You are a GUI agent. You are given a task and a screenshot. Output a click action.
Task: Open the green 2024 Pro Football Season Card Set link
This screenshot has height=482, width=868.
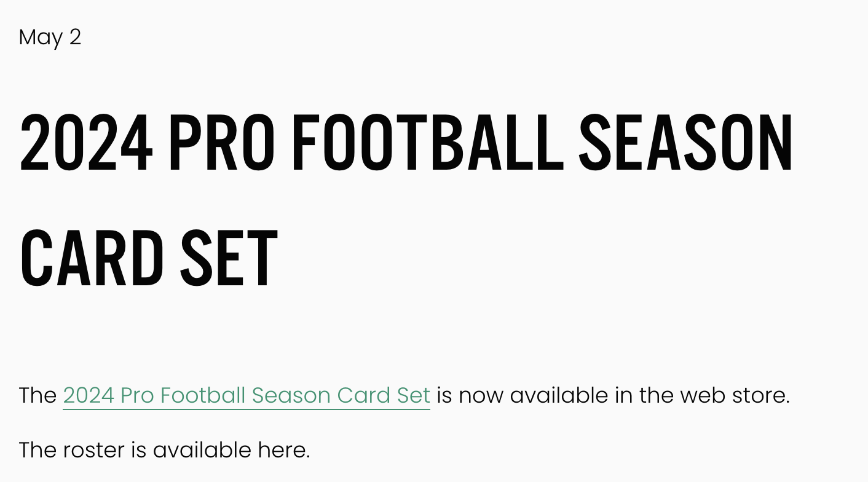247,395
